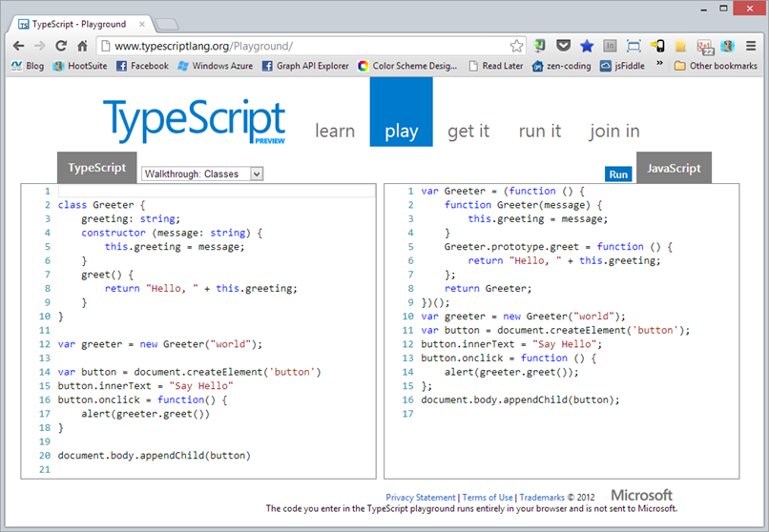This screenshot has width=769, height=532.
Task: Click 'return Greeter;' in JavaScript pane
Action: point(488,289)
